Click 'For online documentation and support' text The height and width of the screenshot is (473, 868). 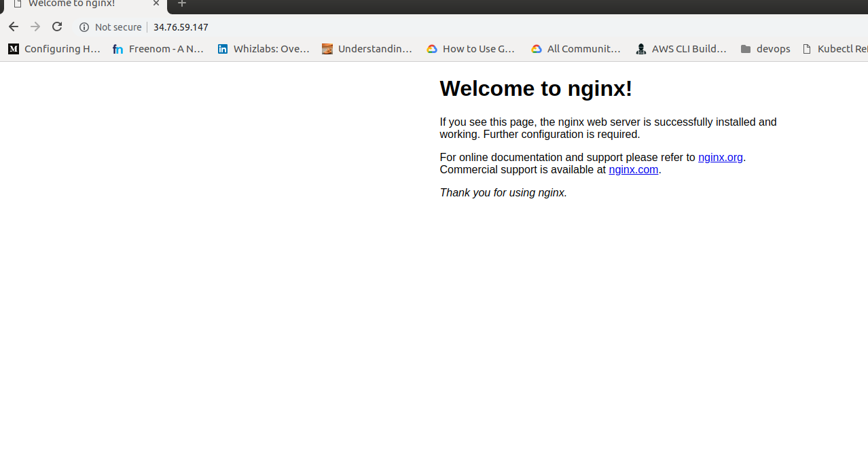[531, 158]
